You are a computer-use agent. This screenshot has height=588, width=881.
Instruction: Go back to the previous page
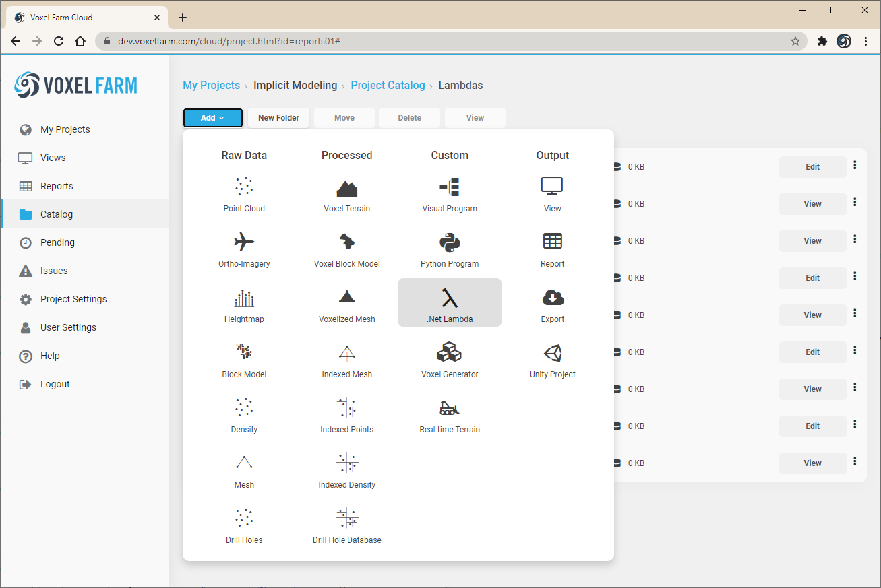tap(16, 41)
